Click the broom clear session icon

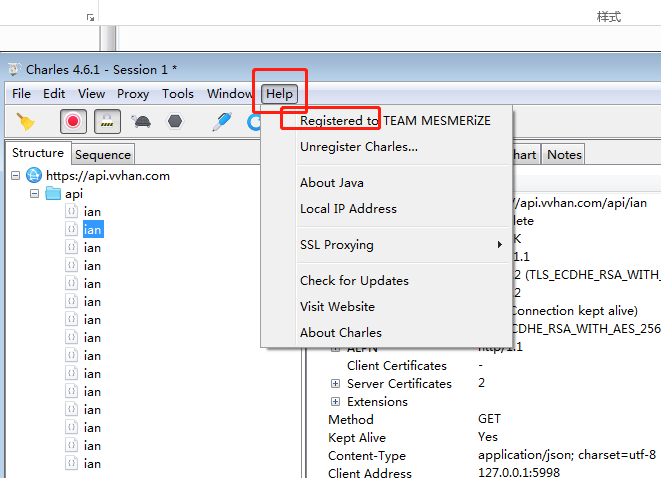(25, 122)
